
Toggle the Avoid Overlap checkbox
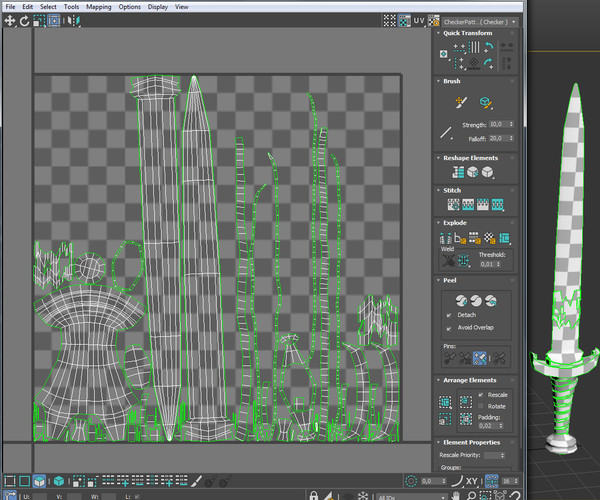click(448, 328)
